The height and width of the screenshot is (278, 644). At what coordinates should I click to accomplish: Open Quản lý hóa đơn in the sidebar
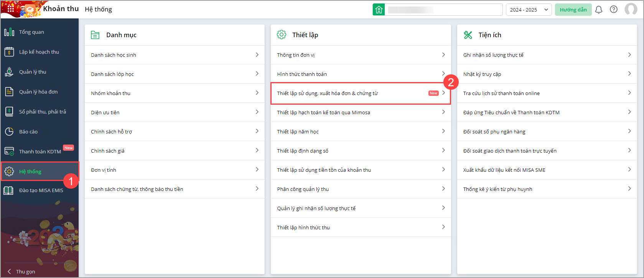[x=38, y=92]
